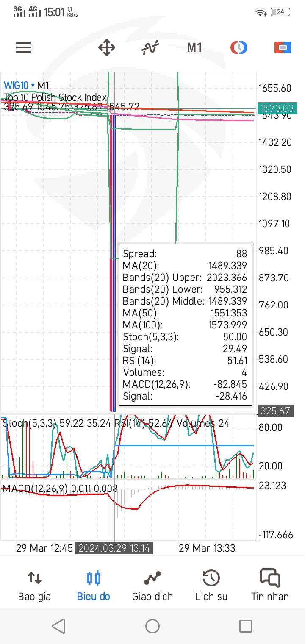Tap the 29 Mar 12:45 time label
Image resolution: width=305 pixels, height=644 pixels.
(x=44, y=548)
